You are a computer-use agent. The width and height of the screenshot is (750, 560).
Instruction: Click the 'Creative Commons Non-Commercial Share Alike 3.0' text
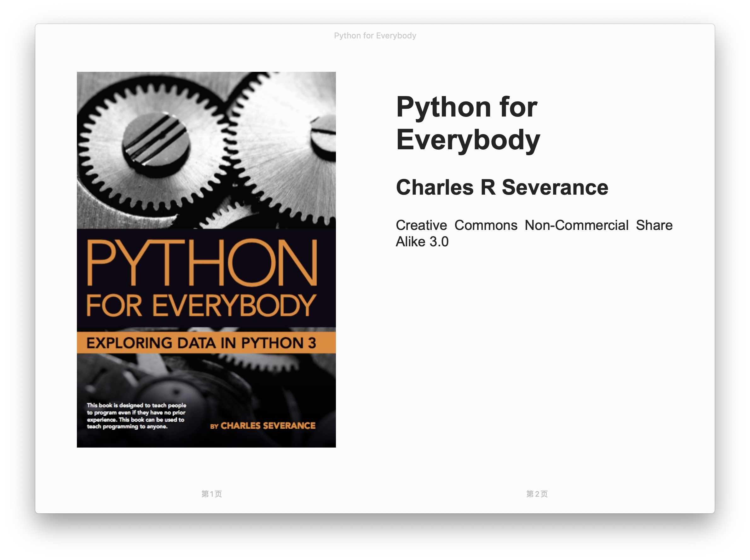pyautogui.click(x=534, y=233)
